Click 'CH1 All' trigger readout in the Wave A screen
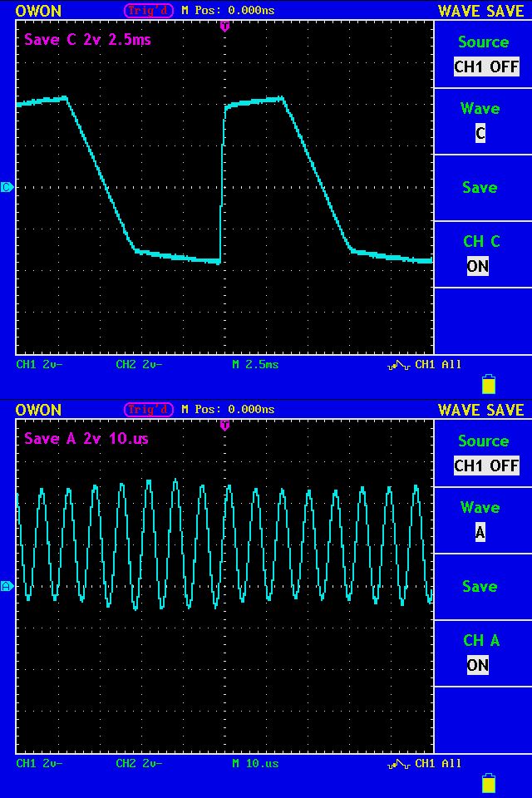532x798 pixels. pos(438,763)
